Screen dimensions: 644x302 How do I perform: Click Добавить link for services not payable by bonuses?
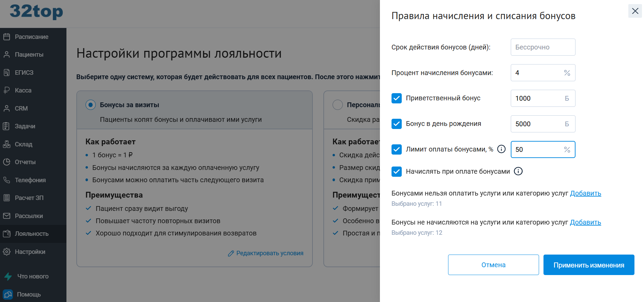tap(585, 193)
